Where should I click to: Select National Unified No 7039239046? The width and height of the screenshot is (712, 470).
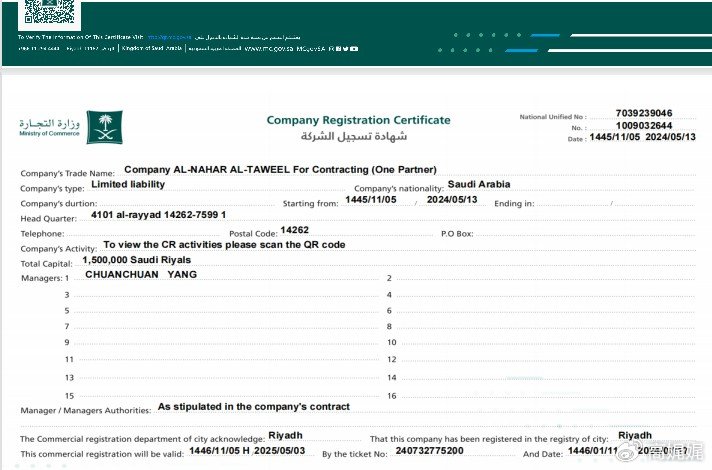(x=644, y=113)
